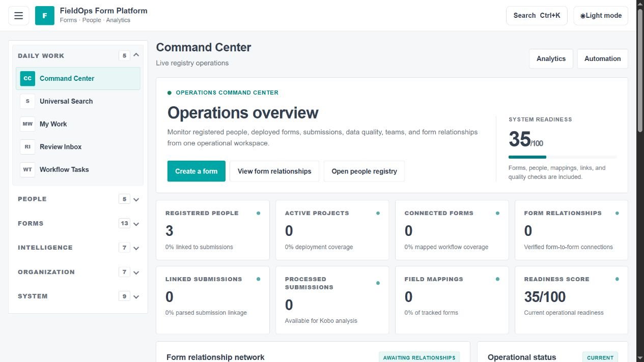Open Command Center in sidebar
The height and width of the screenshot is (362, 644).
pyautogui.click(x=78, y=78)
